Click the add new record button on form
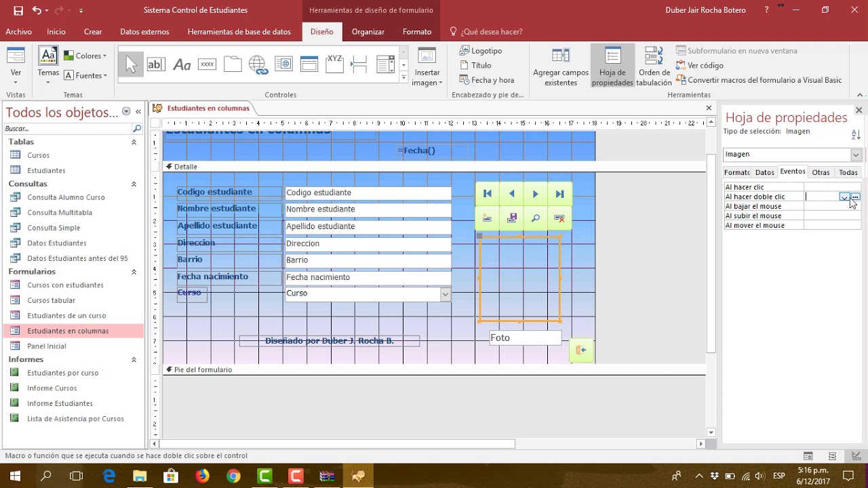868x488 pixels. [487, 218]
